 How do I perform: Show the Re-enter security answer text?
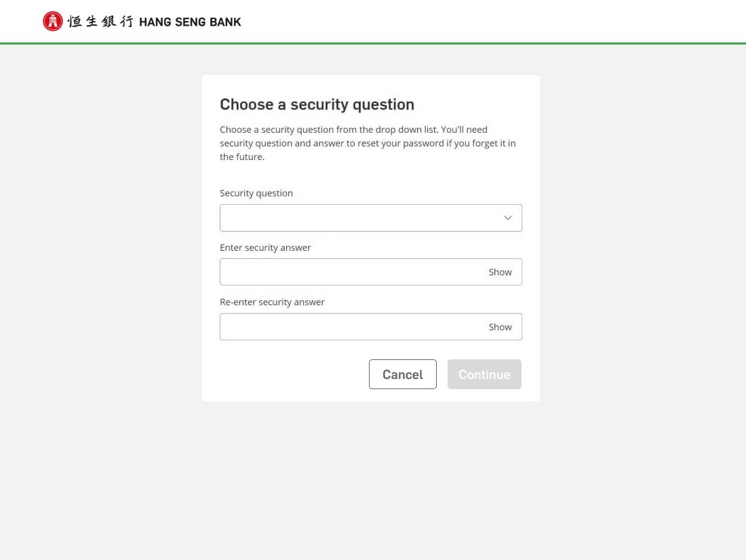click(500, 327)
